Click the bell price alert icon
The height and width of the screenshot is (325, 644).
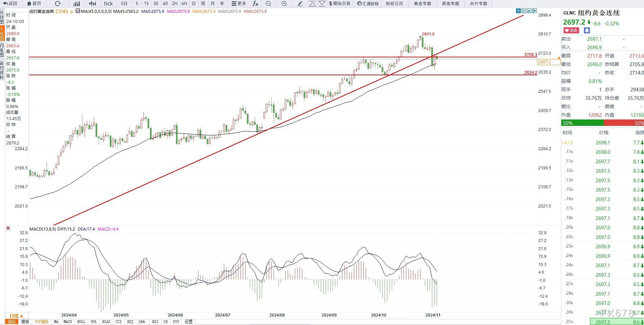(587, 30)
